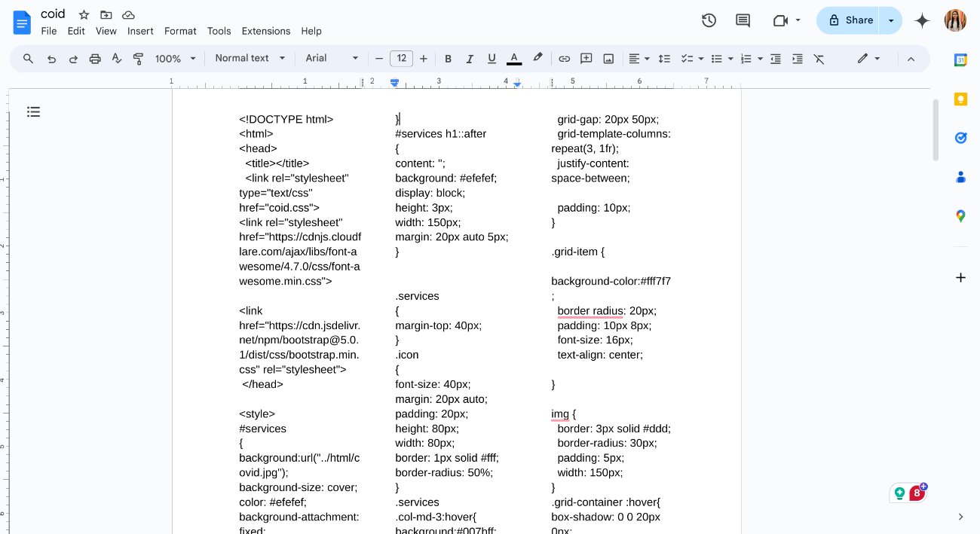Click the spelling and grammar check icon

point(117,58)
